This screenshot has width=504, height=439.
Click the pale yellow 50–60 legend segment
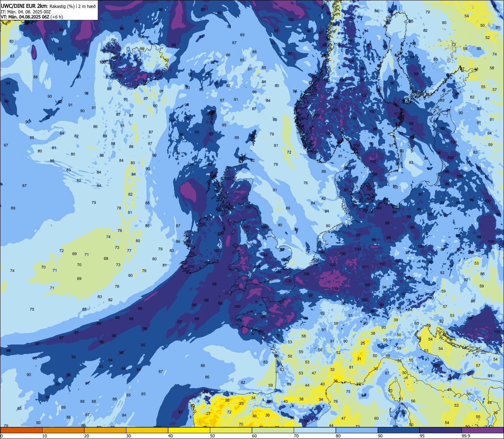click(231, 430)
